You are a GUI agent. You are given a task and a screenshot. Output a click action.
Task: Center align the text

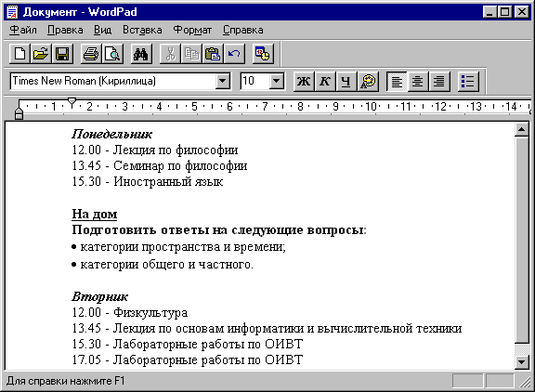418,82
